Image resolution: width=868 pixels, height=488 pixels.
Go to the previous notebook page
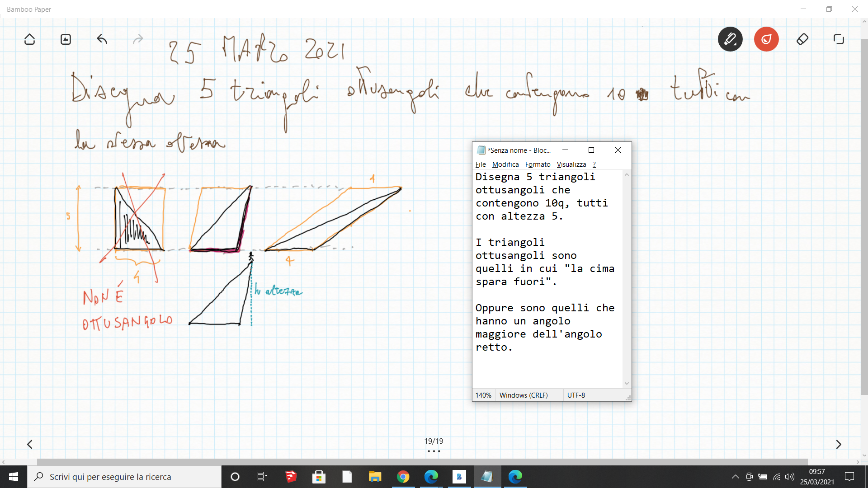(x=30, y=445)
